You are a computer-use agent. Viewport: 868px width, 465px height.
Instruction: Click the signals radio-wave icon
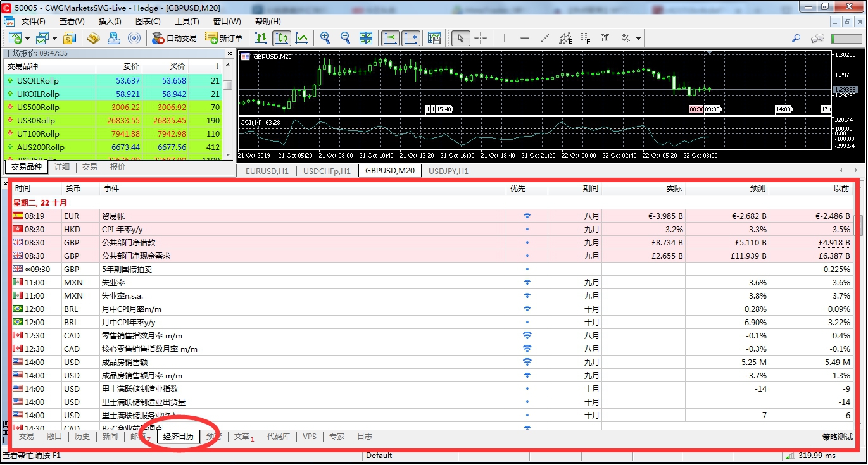(x=134, y=39)
